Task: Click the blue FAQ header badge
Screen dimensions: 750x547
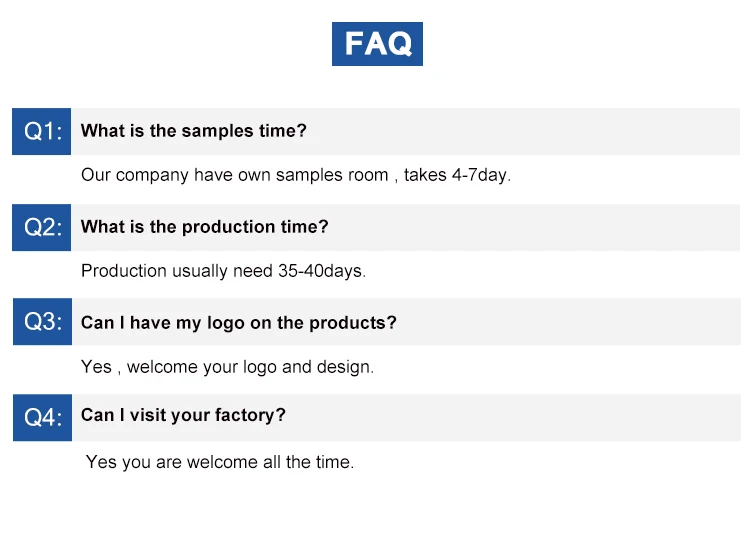Action: [x=377, y=44]
